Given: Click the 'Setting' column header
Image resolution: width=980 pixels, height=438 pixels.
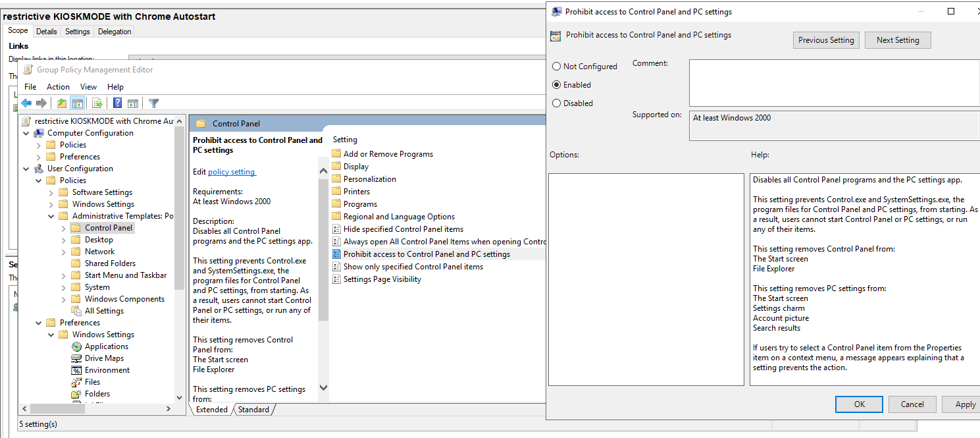Looking at the screenshot, I should pyautogui.click(x=345, y=140).
